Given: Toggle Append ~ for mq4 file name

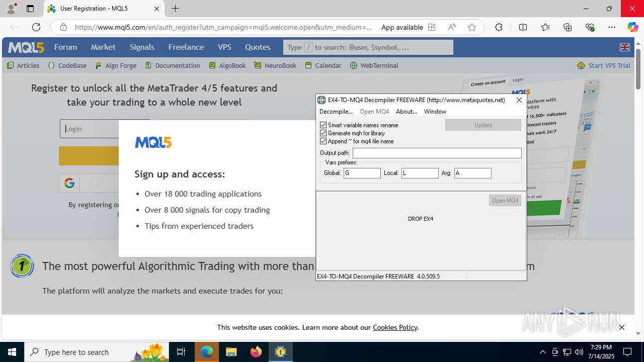Looking at the screenshot, I should pos(324,141).
